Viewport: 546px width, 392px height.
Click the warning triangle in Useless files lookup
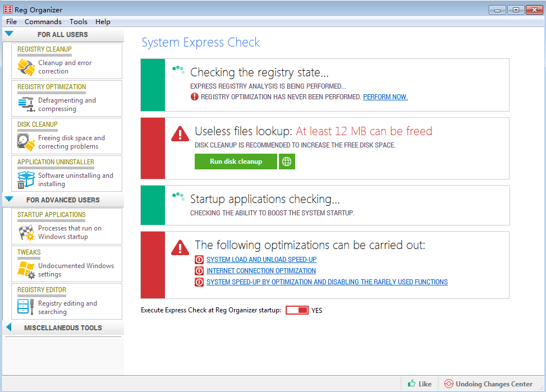pyautogui.click(x=180, y=133)
